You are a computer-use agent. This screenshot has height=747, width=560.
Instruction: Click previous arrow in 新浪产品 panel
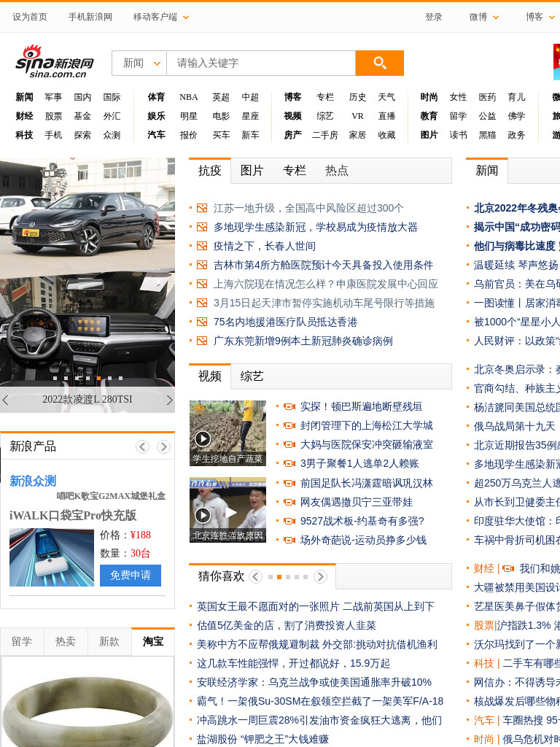click(x=142, y=447)
